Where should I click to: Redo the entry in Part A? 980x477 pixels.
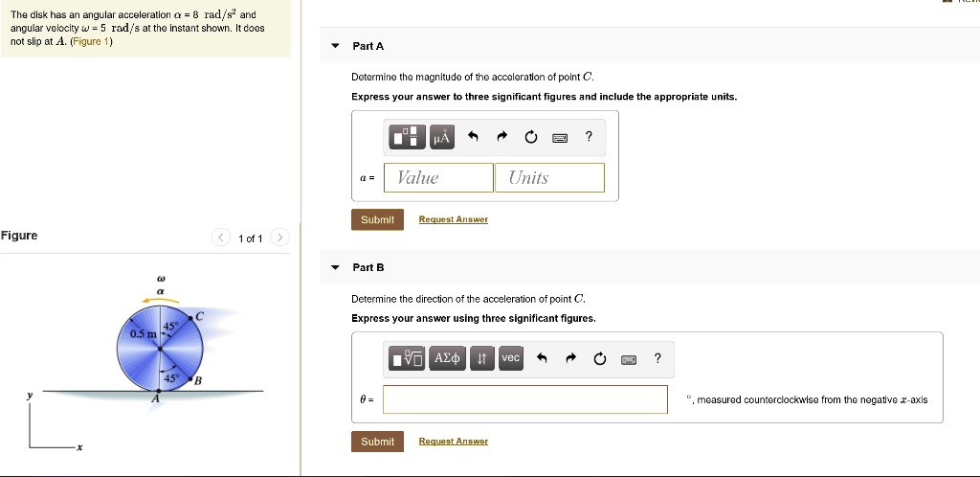point(501,137)
